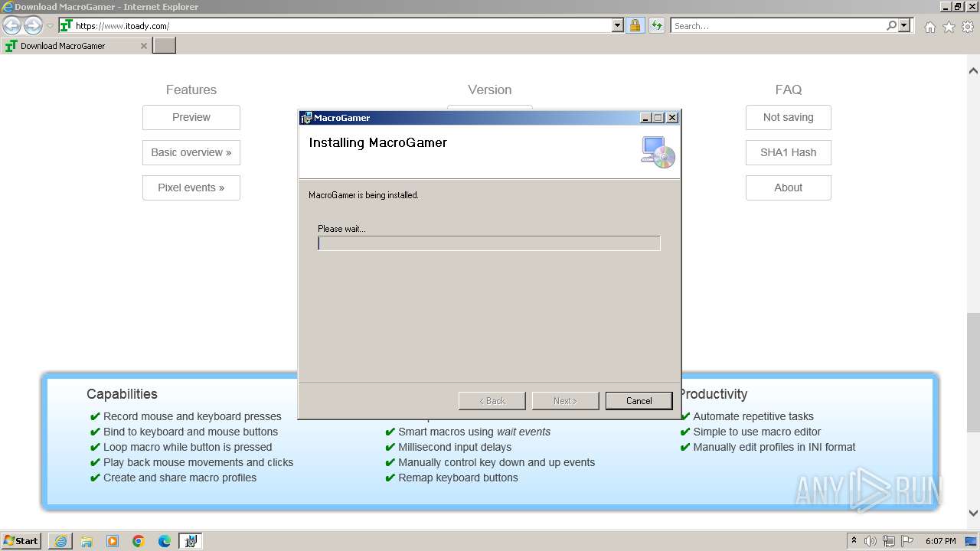Click 'Remap keyboard buttons' text
This screenshot has height=551, width=980.
point(458,478)
